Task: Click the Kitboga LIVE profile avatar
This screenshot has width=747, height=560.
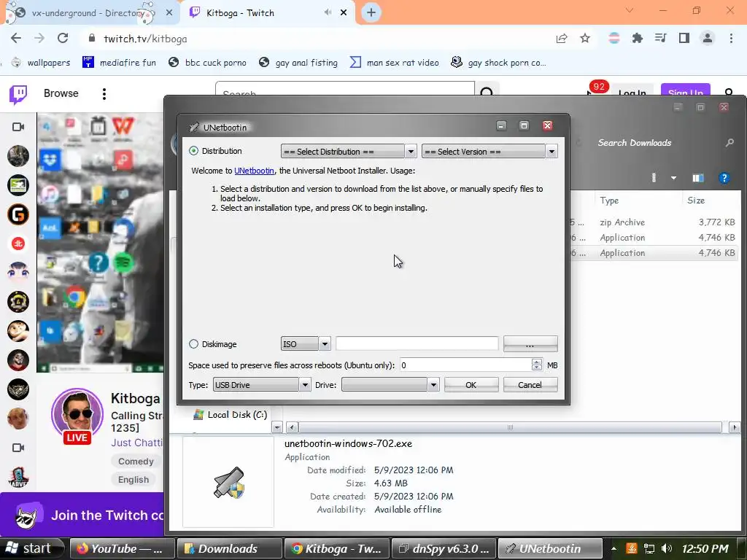Action: point(77,415)
